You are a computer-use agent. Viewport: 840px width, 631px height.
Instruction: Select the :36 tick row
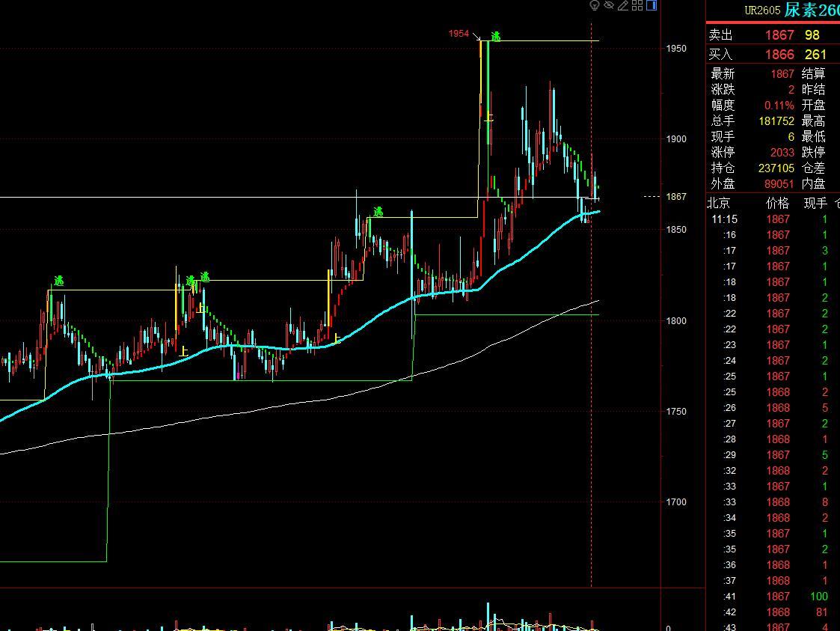coord(773,565)
